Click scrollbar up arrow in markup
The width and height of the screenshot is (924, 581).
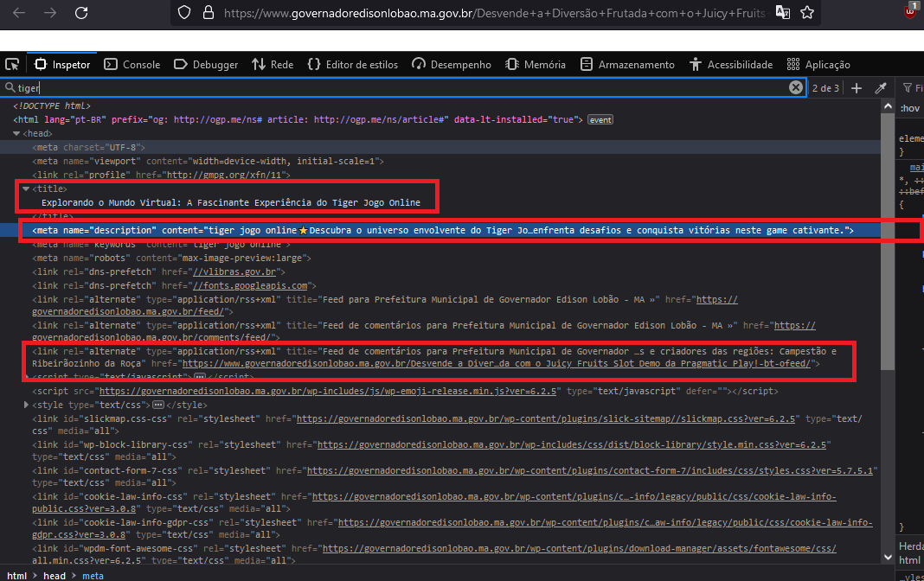tap(888, 106)
